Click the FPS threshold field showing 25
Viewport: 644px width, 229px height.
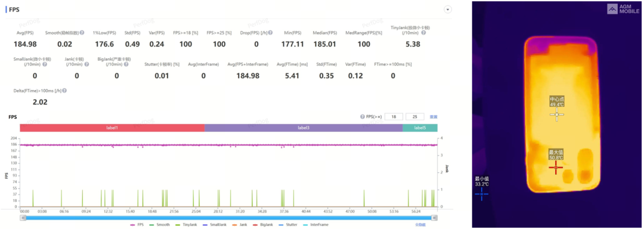click(415, 117)
